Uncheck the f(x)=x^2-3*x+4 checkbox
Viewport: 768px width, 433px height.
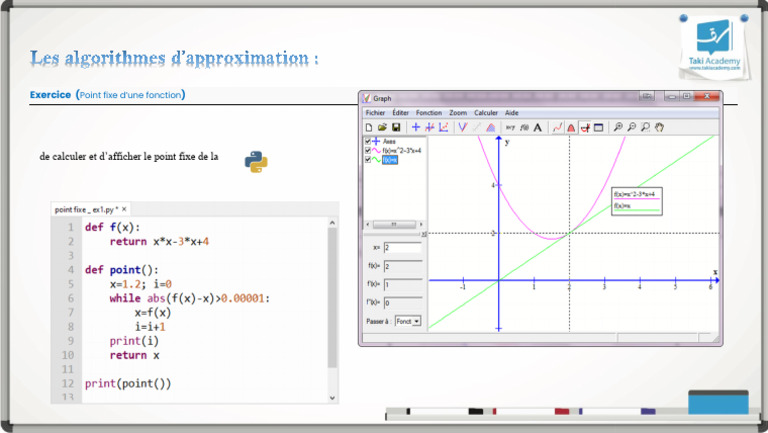coord(368,150)
